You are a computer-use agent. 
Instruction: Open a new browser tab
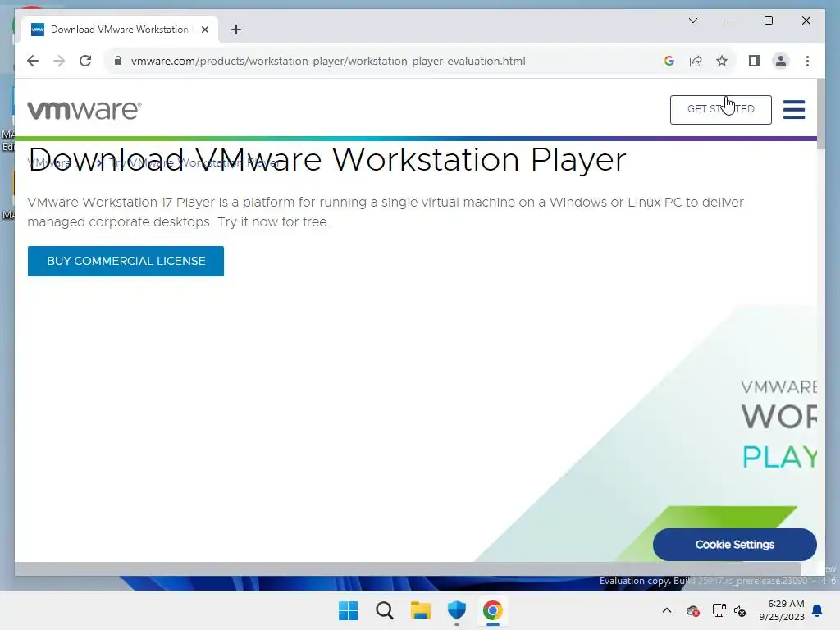(x=236, y=30)
